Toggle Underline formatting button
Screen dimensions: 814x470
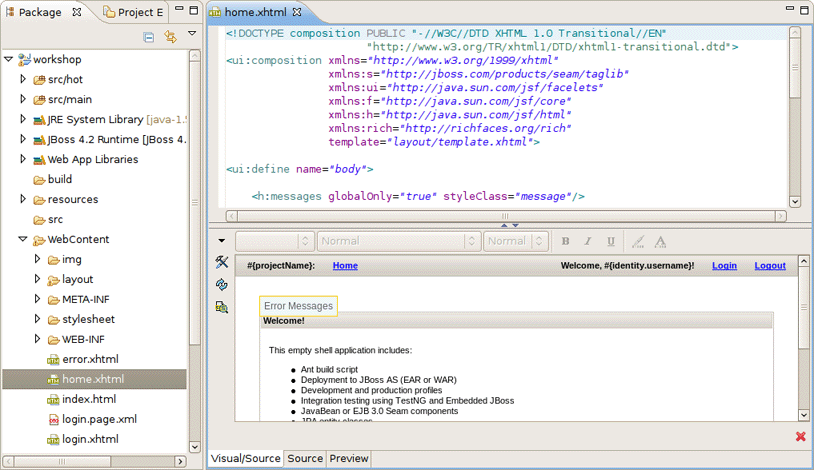click(x=609, y=241)
